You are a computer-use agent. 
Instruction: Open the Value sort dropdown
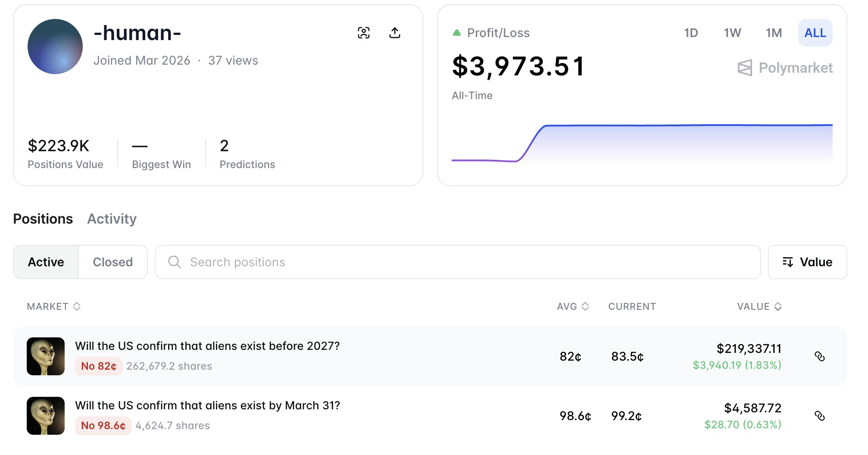pos(807,262)
